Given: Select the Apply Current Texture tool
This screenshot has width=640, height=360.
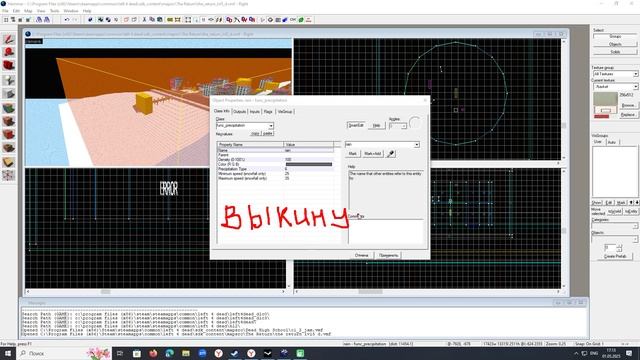Looking at the screenshot, I should (x=9, y=122).
